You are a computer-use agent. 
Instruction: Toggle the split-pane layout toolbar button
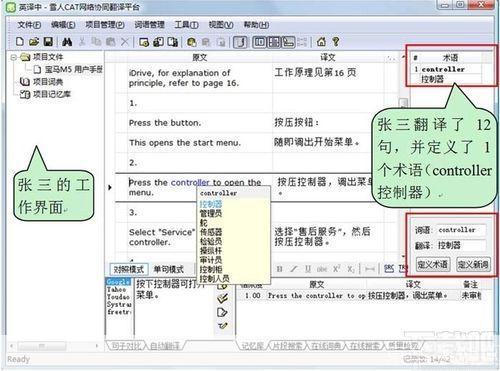pyautogui.click(x=274, y=42)
